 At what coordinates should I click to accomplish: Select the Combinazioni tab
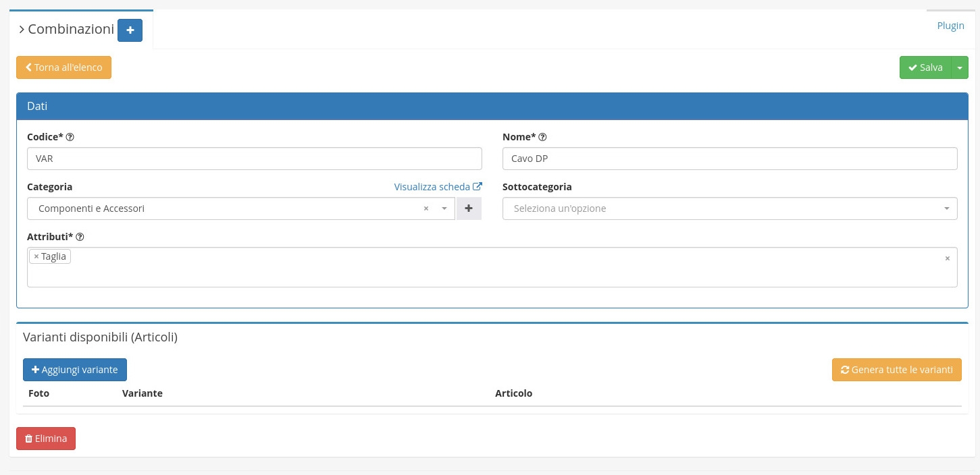click(66, 30)
